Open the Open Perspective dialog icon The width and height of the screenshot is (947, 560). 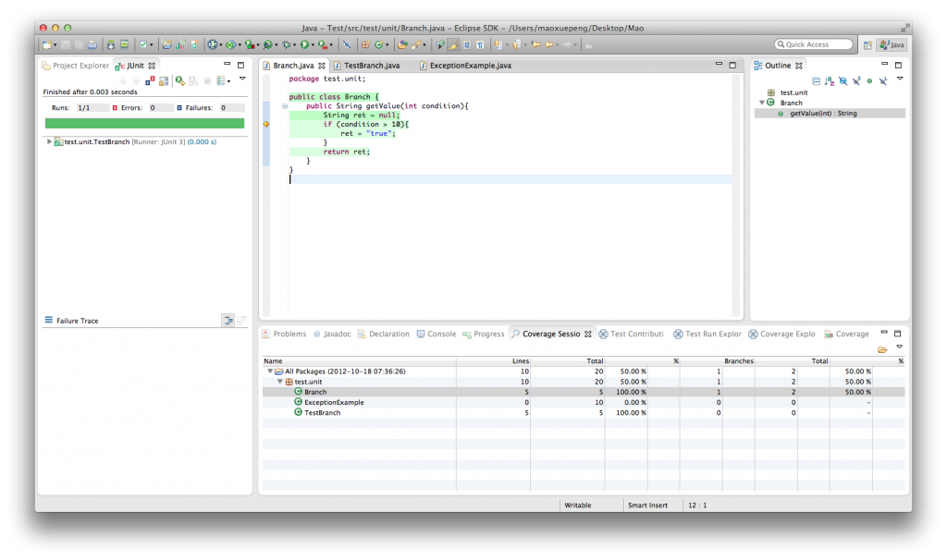tap(866, 44)
